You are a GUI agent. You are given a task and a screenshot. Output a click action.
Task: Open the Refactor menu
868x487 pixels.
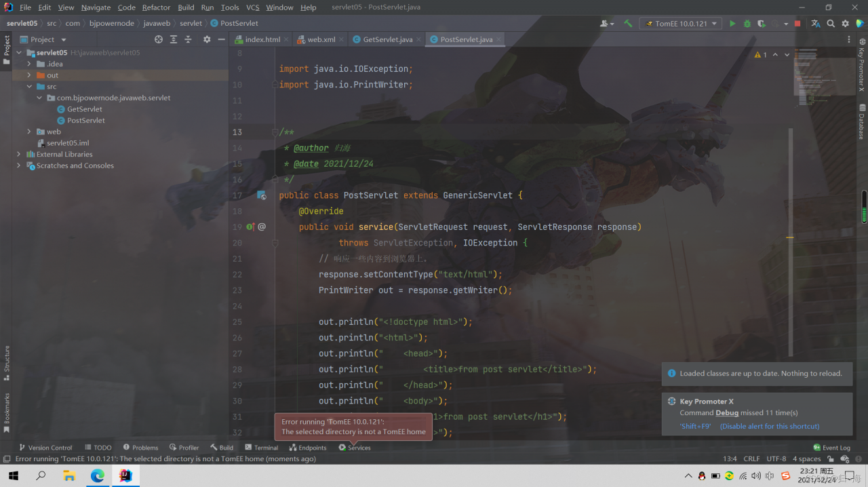point(156,7)
